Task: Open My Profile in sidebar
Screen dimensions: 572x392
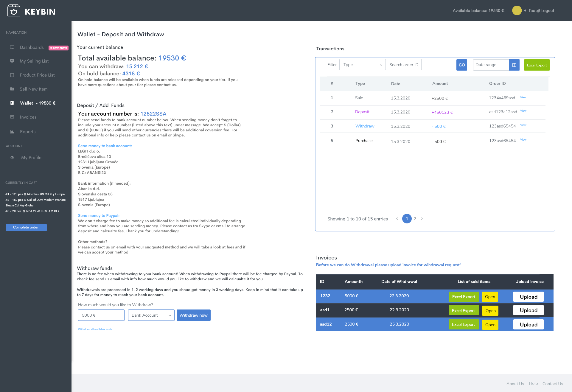Action: pyautogui.click(x=31, y=158)
